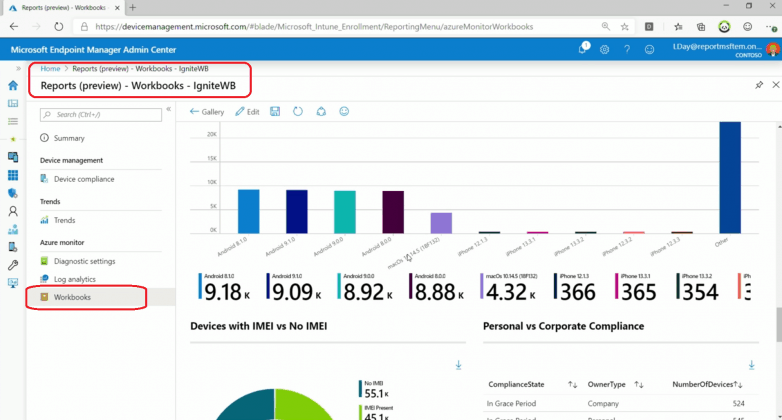The height and width of the screenshot is (420, 782).
Task: Open the notifications bell in the header
Action: tap(583, 48)
